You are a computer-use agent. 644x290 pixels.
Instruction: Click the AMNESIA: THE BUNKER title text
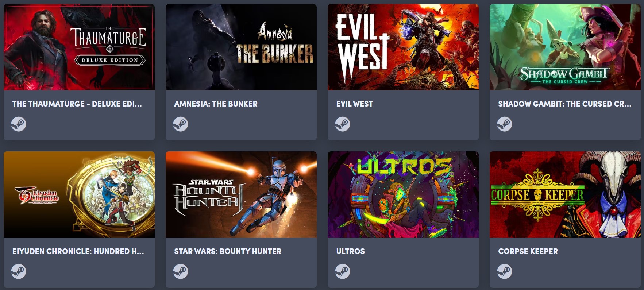click(x=216, y=104)
